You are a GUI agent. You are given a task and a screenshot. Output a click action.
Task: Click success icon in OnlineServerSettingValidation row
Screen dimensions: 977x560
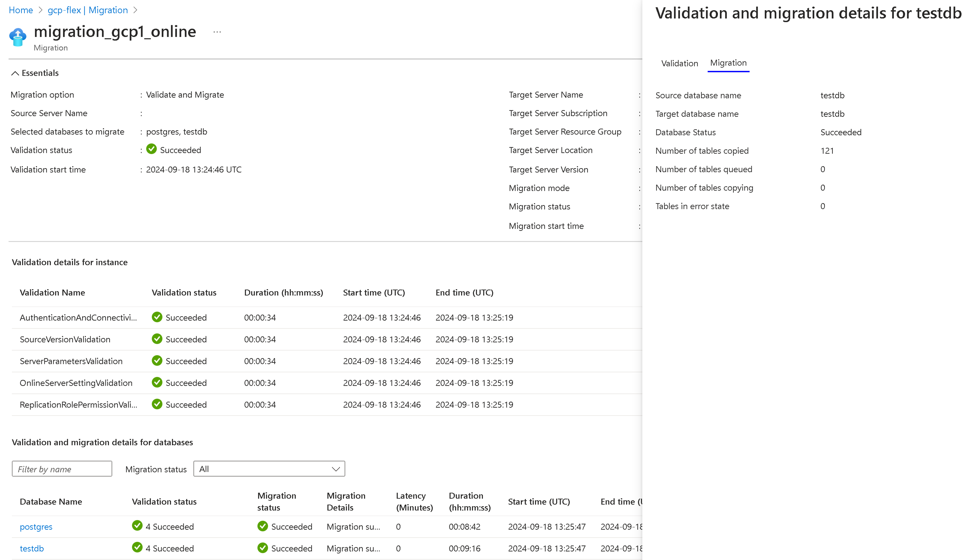pos(157,382)
